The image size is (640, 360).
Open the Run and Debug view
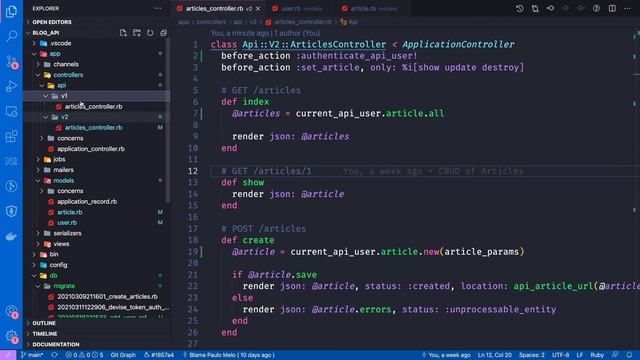[x=11, y=87]
